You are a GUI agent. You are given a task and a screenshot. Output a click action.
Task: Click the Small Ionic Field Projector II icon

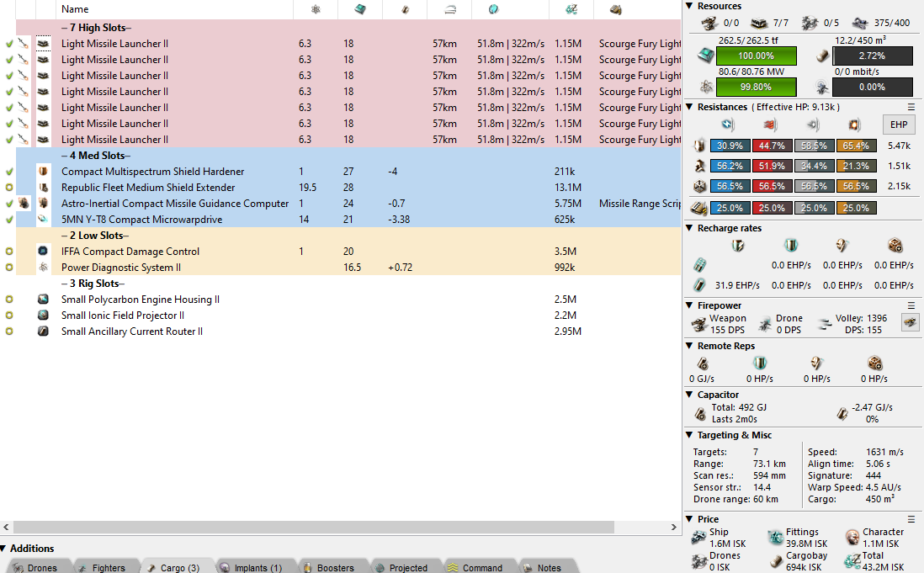tap(43, 316)
